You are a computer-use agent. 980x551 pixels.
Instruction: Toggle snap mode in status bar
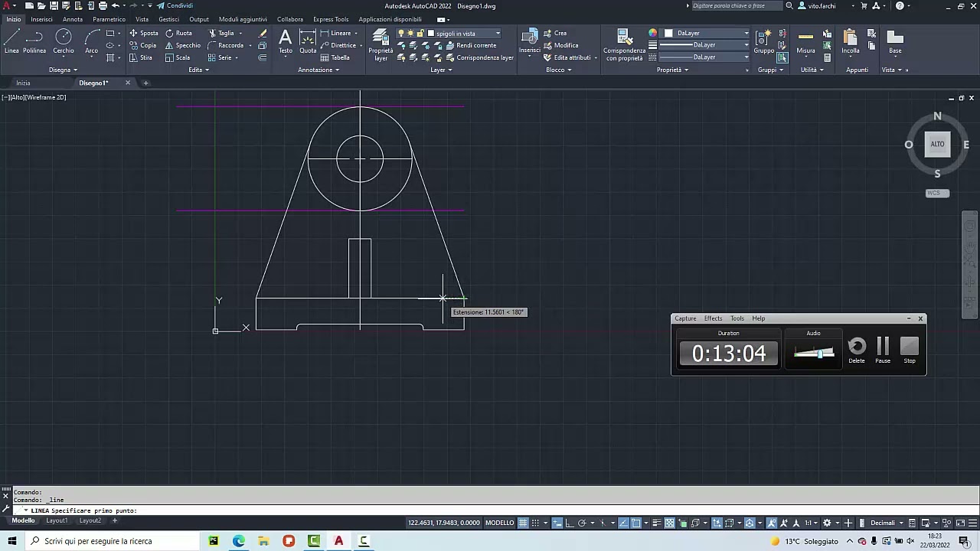click(x=535, y=523)
